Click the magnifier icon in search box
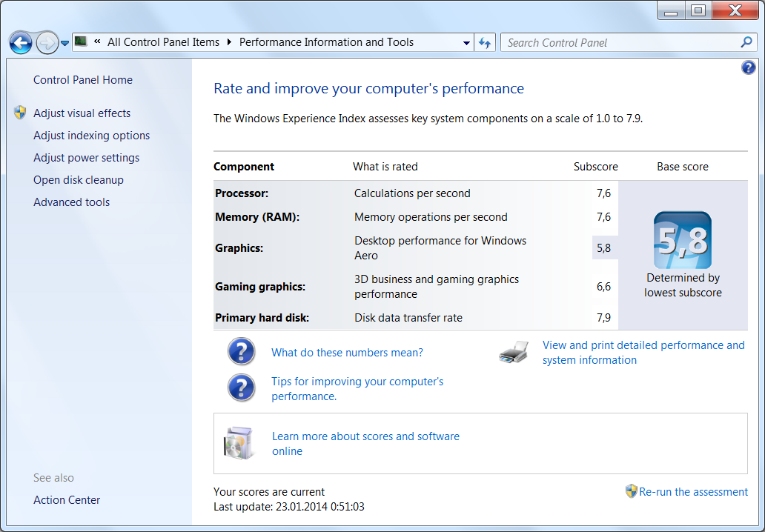 746,42
